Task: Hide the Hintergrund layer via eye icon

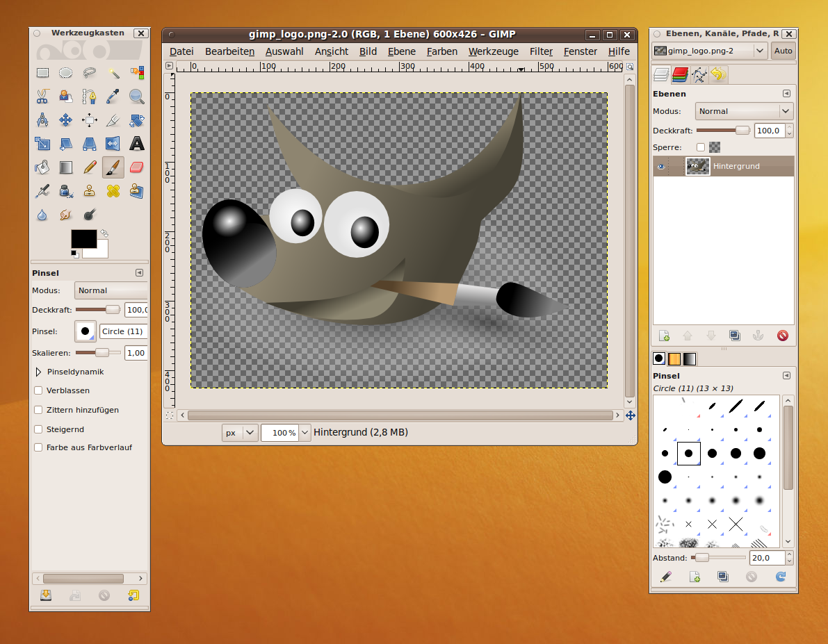Action: [660, 166]
